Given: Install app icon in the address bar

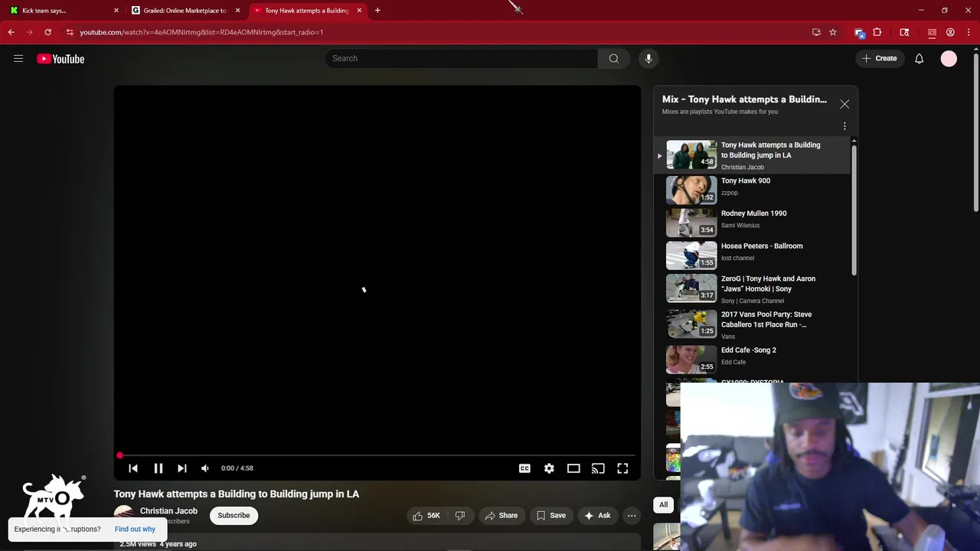Looking at the screenshot, I should [x=816, y=32].
